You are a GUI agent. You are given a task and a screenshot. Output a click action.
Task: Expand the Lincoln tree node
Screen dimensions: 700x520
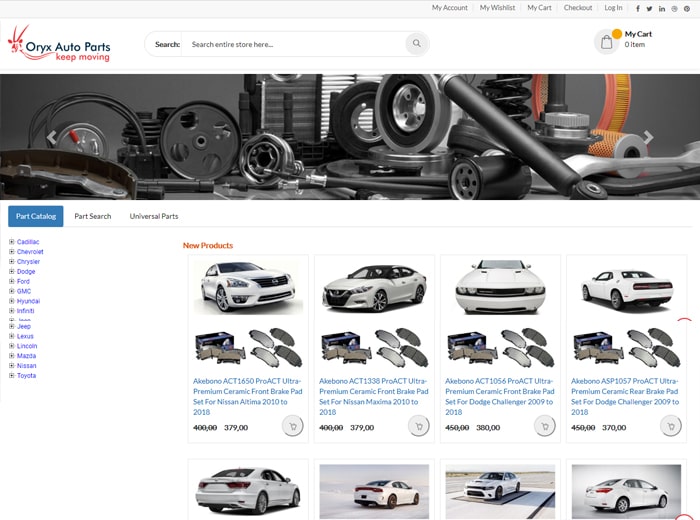click(x=12, y=345)
